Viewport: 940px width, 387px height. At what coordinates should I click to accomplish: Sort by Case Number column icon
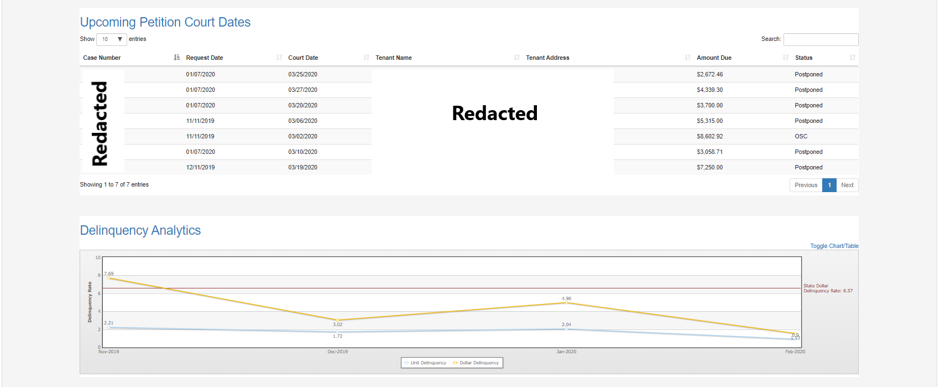coord(176,58)
